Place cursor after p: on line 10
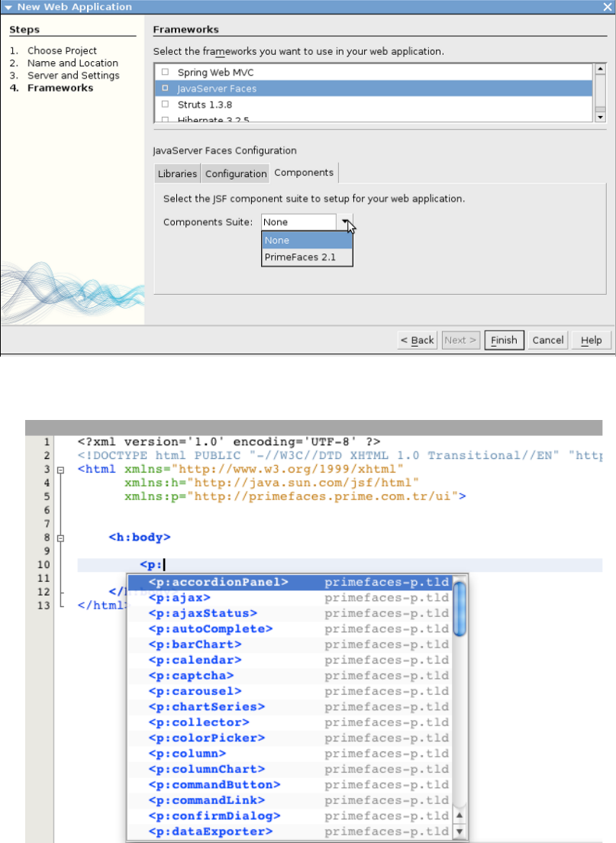 [x=164, y=565]
